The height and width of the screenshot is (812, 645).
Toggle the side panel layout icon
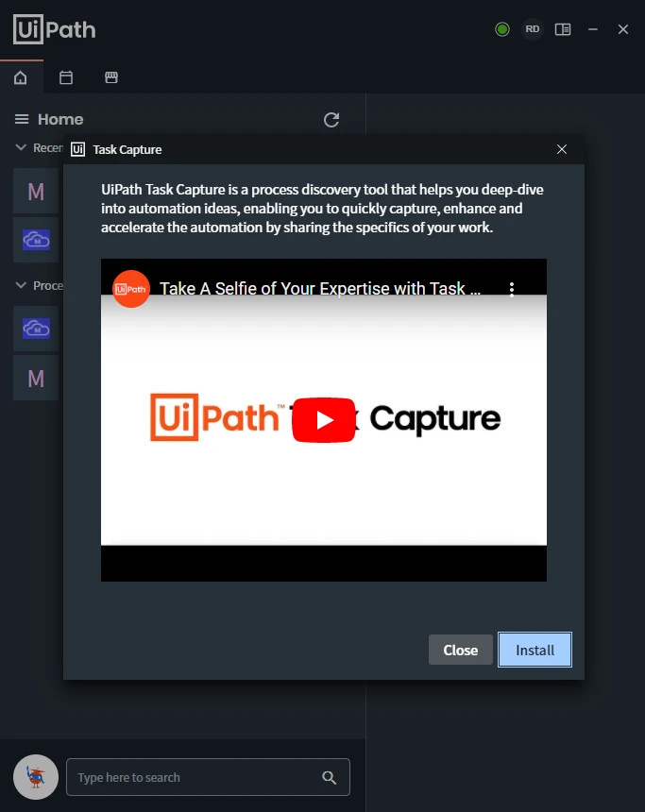[563, 29]
